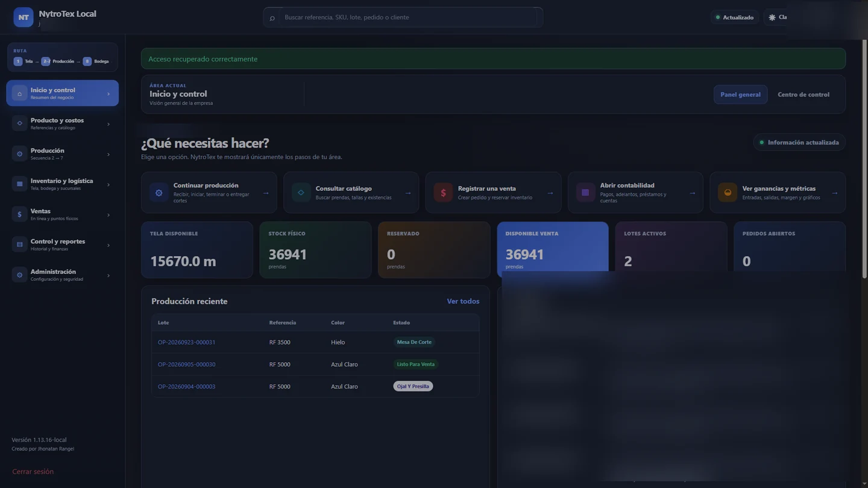Click the Producción gear icon in sidebar
The image size is (868, 488).
click(19, 154)
